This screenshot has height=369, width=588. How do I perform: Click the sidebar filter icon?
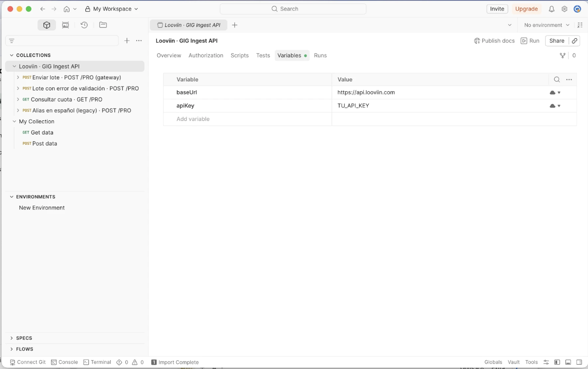(x=12, y=41)
